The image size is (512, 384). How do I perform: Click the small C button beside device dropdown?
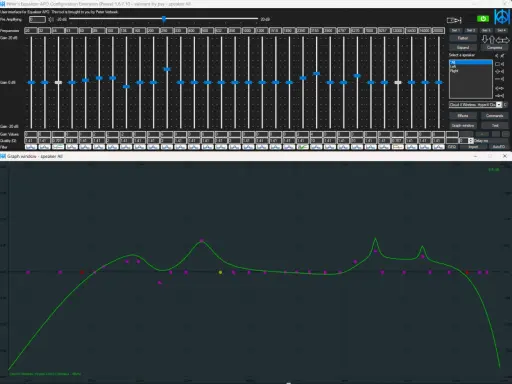(505, 105)
